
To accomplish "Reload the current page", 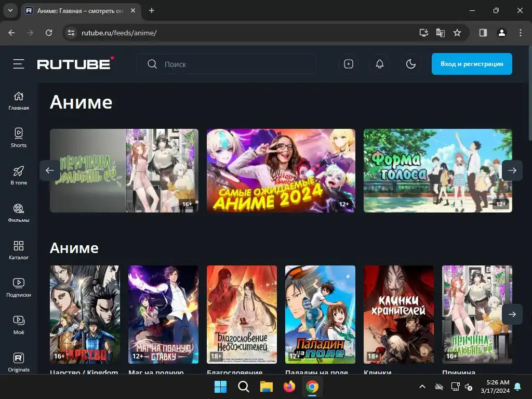I will [49, 33].
